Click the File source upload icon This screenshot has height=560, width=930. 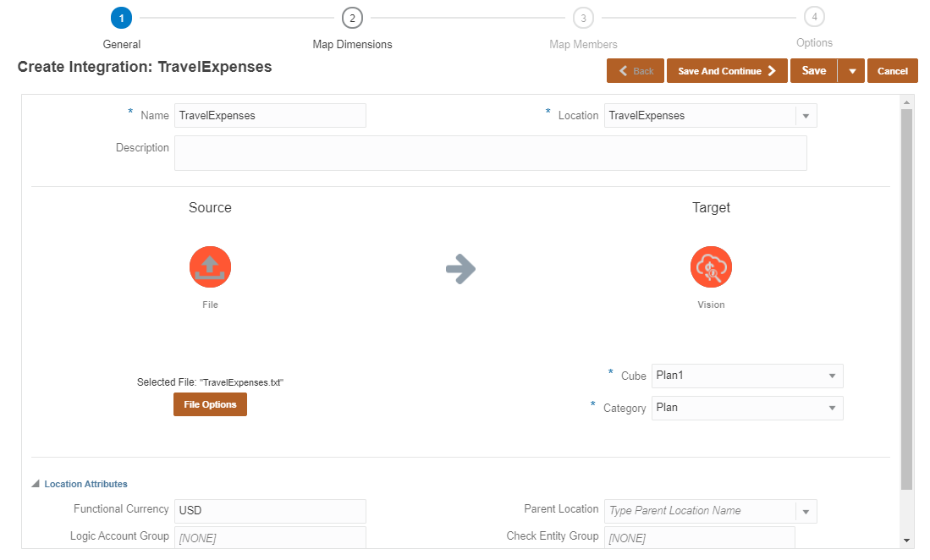210,267
